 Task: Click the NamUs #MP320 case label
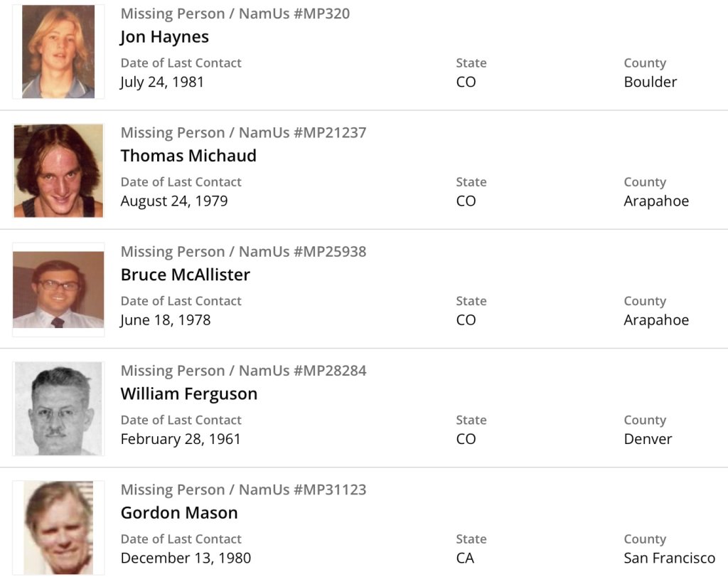click(235, 14)
